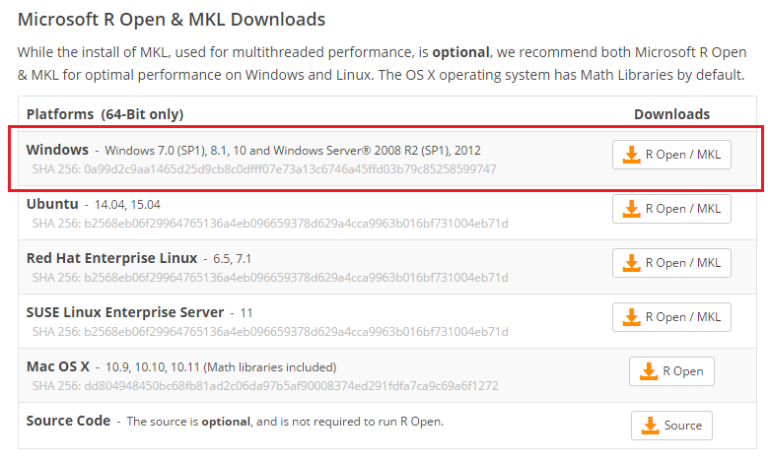Click the SHA 256 hash under Mac OS X
This screenshot has height=461, width=768.
point(264,385)
